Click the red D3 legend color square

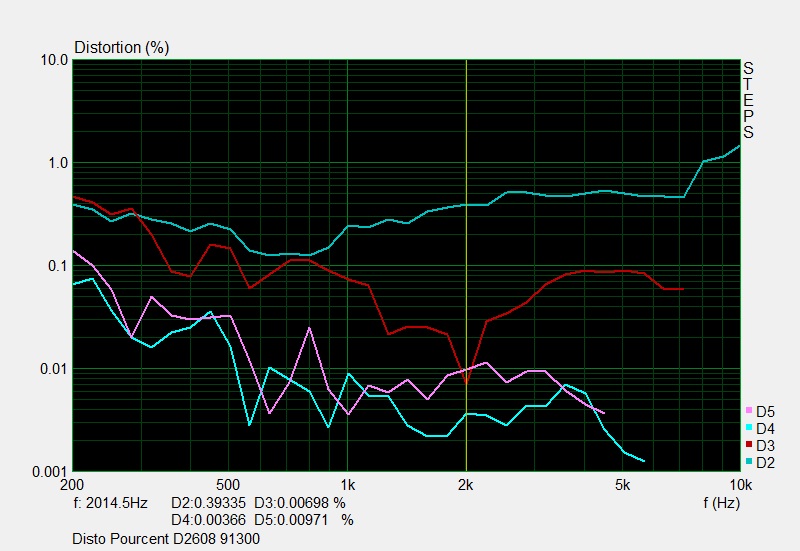pyautogui.click(x=749, y=445)
